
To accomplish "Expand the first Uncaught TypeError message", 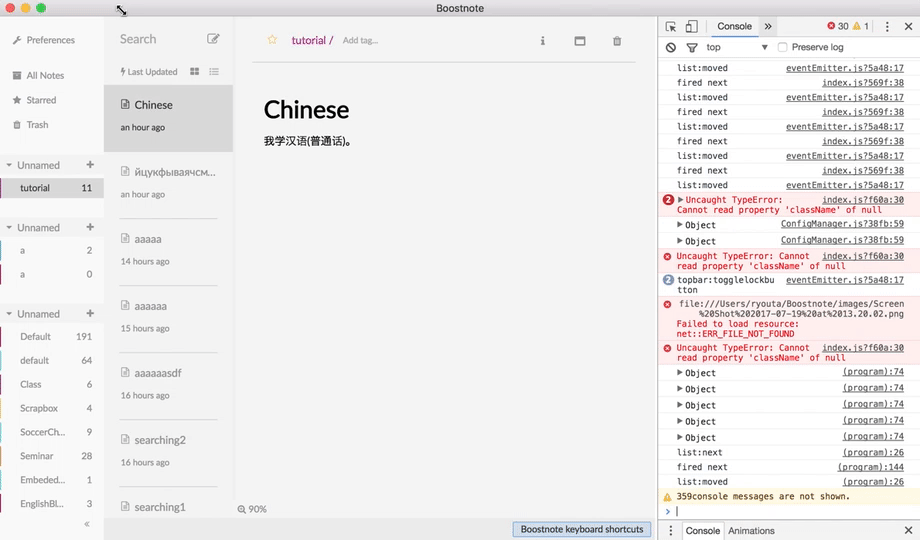I will coord(681,200).
